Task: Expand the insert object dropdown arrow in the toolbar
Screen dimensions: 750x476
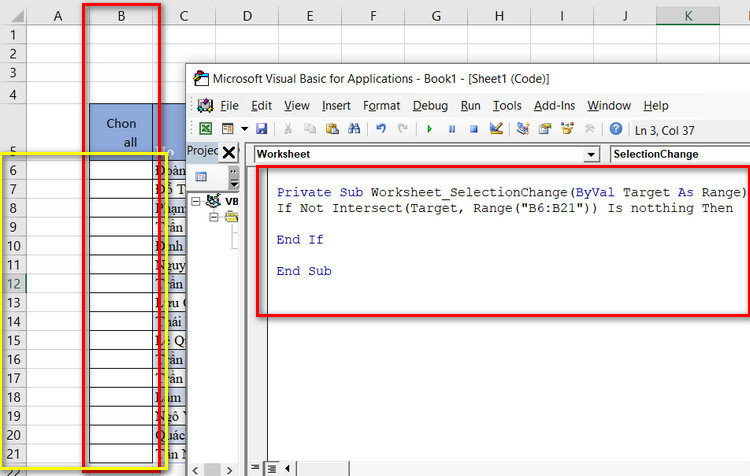Action: (242, 129)
